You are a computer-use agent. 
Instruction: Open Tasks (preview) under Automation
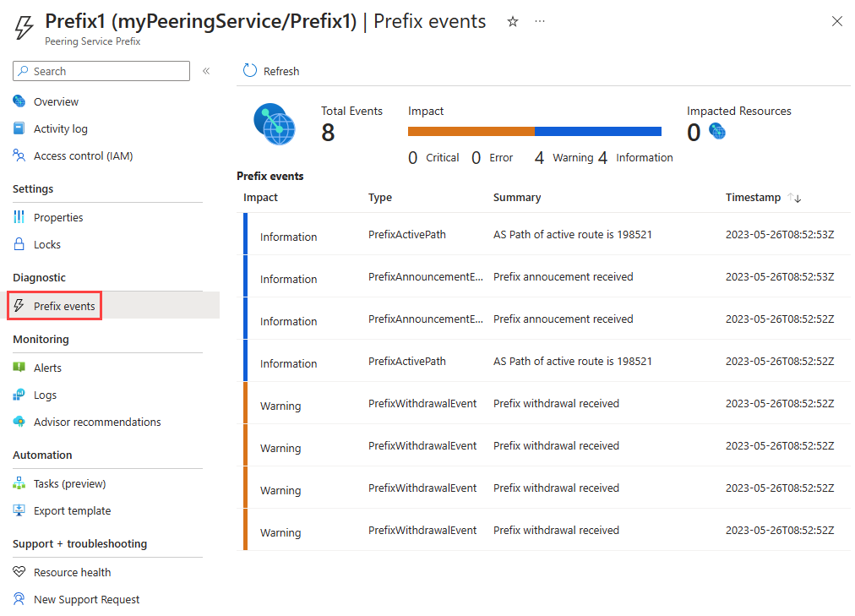(69, 483)
